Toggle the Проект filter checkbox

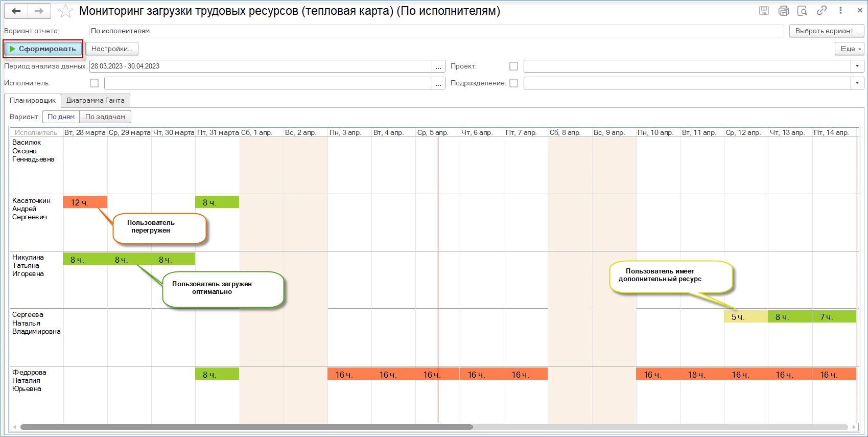click(513, 66)
